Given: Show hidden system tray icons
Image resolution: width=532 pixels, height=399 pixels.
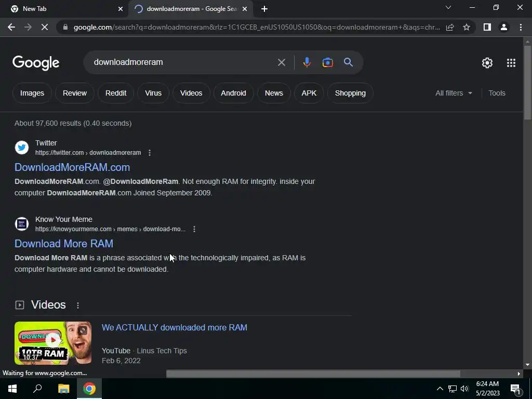Looking at the screenshot, I should pyautogui.click(x=440, y=389).
